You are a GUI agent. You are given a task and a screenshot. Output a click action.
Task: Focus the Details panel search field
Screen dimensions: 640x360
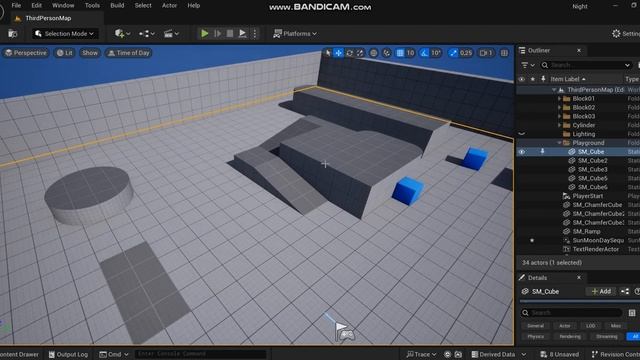(571, 313)
